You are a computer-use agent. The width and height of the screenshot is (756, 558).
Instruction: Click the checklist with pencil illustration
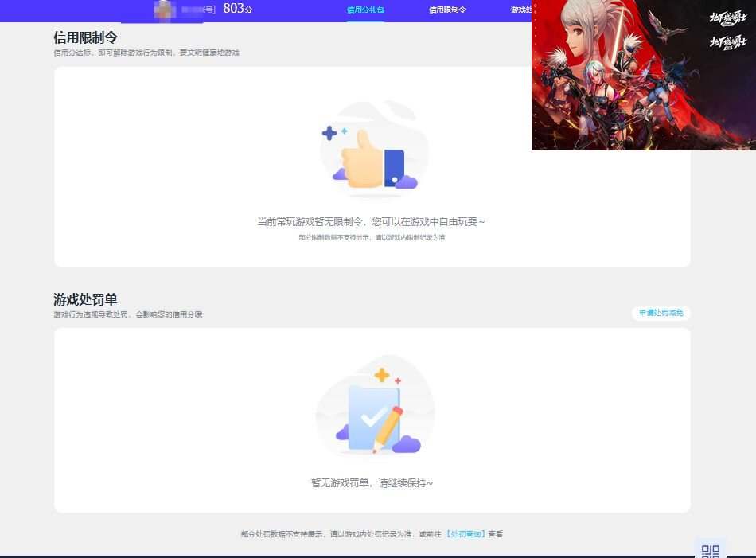pyautogui.click(x=375, y=406)
